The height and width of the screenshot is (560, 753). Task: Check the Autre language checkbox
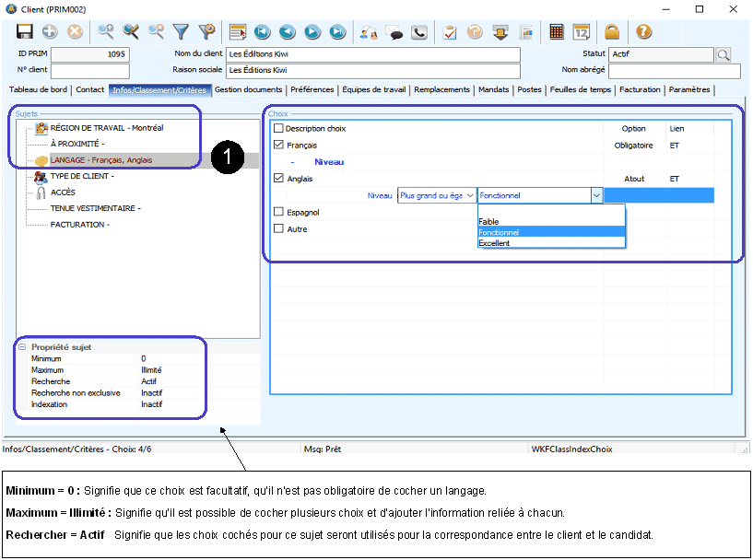[279, 228]
